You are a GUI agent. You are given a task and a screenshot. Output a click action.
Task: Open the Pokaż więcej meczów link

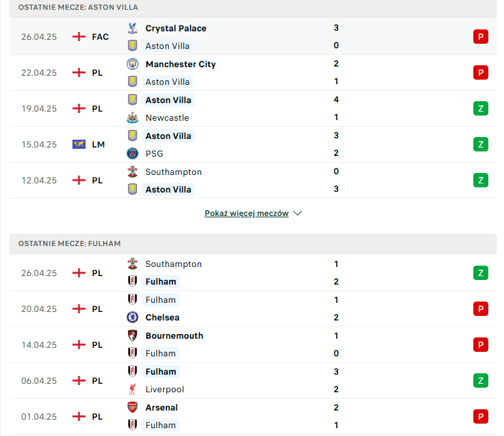click(247, 213)
